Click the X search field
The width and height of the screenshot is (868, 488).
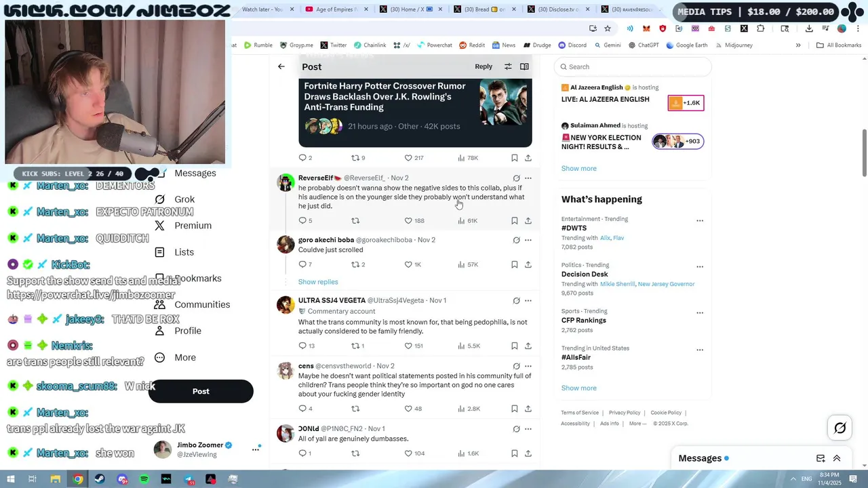(x=633, y=66)
